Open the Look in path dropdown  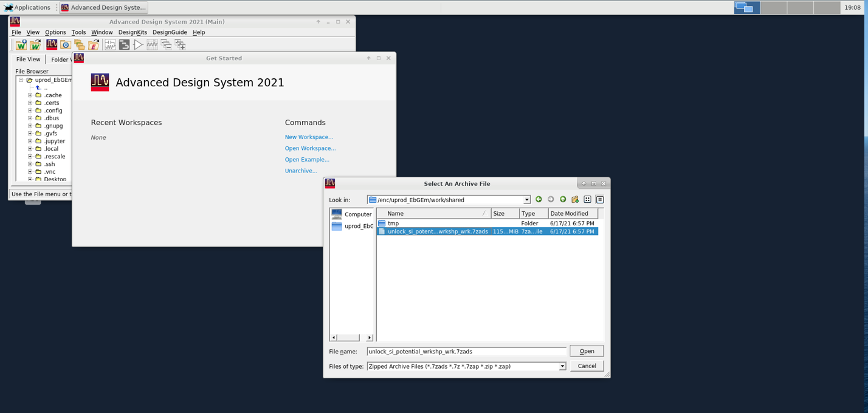click(526, 200)
